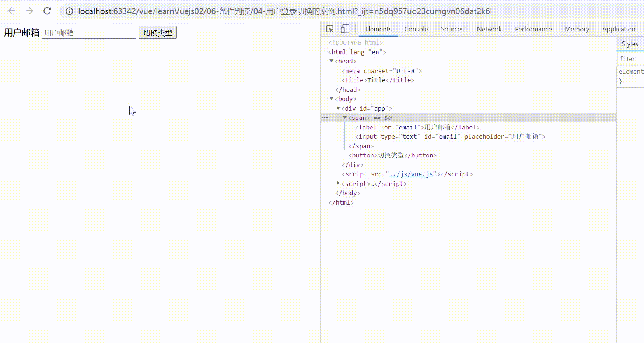Click the three-dot menu beside span row
The width and height of the screenshot is (644, 343).
[325, 118]
